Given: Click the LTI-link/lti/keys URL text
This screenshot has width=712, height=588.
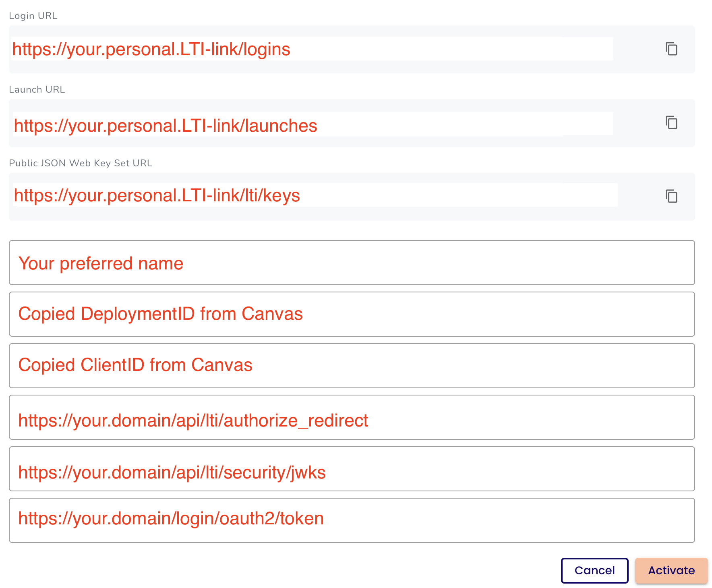Looking at the screenshot, I should click(x=157, y=195).
